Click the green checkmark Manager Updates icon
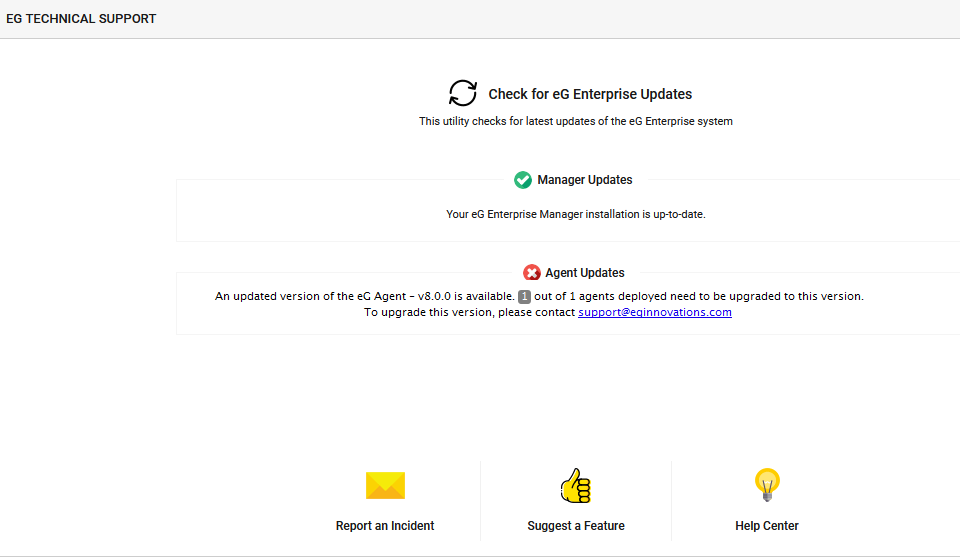This screenshot has height=557, width=960. (x=523, y=180)
